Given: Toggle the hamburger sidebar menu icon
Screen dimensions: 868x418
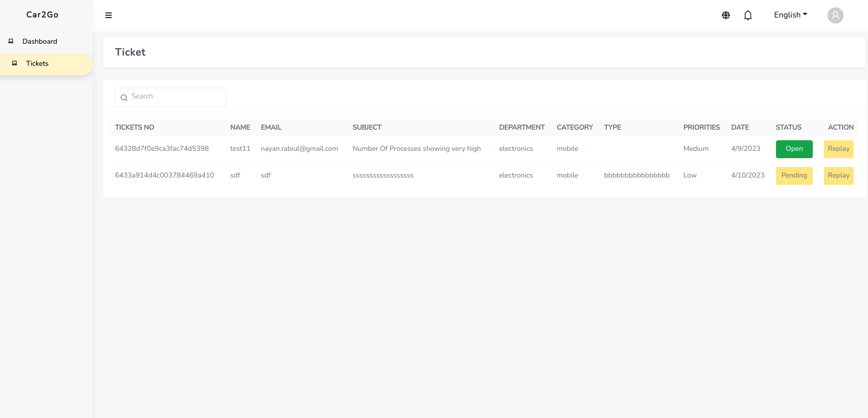Looking at the screenshot, I should [109, 15].
